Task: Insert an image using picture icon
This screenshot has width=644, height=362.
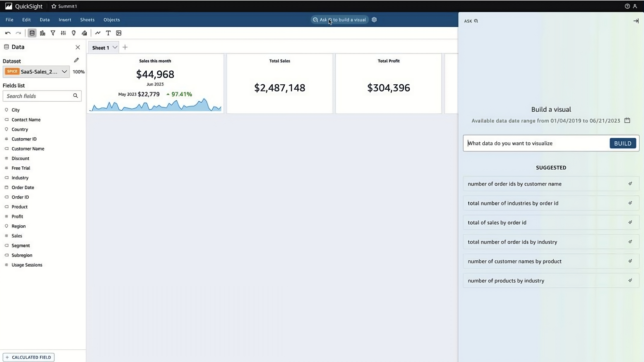Action: pos(119,33)
